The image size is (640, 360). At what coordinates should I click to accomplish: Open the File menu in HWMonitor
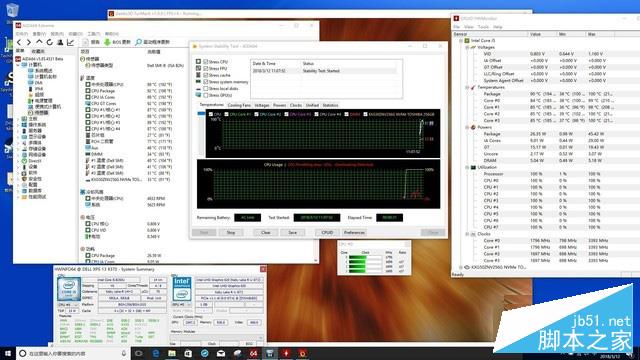pos(457,27)
